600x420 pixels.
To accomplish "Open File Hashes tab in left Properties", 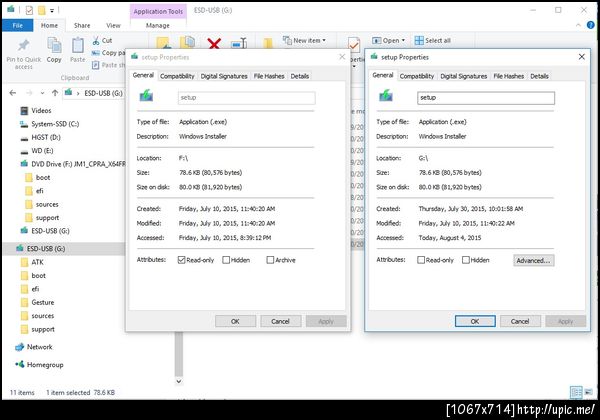I will click(269, 76).
